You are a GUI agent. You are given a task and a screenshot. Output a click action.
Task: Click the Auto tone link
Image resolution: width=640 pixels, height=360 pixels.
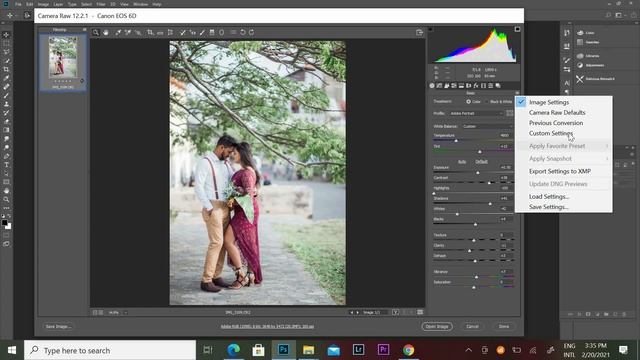tap(462, 162)
